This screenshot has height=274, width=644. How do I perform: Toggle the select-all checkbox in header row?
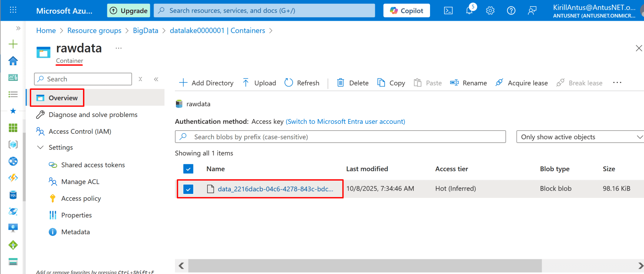pos(188,169)
